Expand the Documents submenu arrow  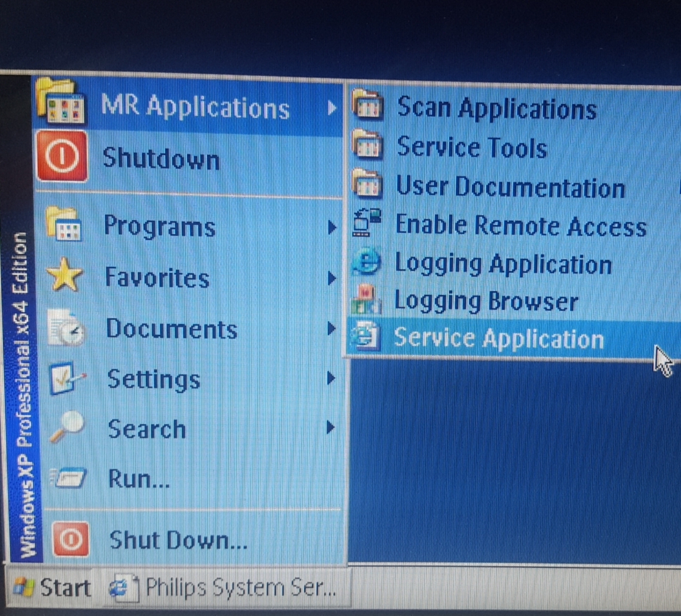331,328
